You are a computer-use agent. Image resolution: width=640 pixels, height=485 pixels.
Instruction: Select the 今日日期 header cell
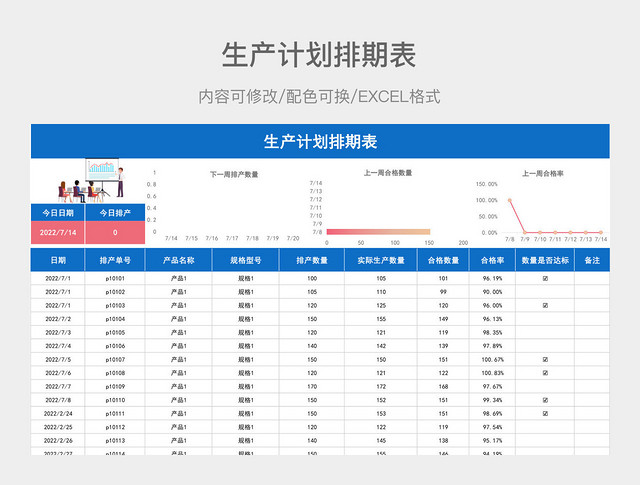58,213
